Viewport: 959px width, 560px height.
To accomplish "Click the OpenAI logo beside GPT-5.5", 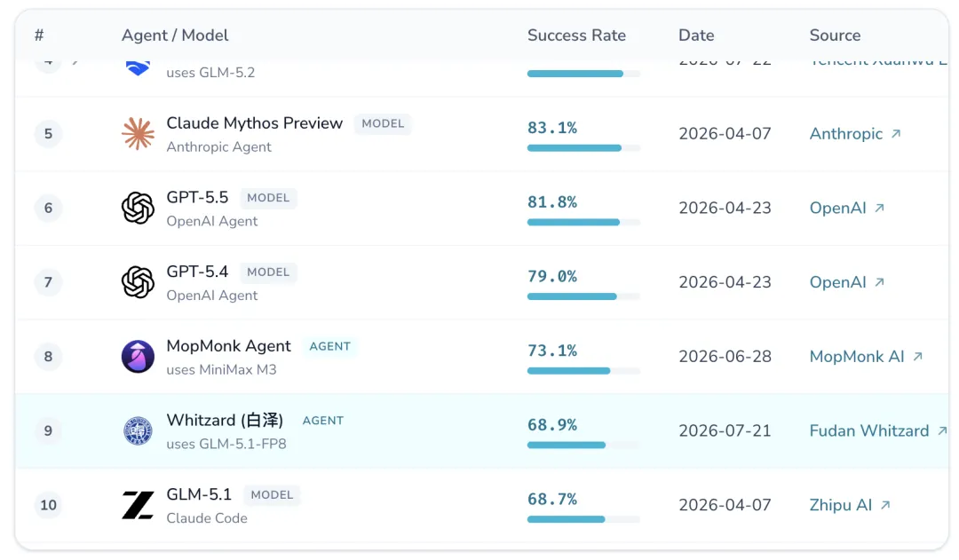I will click(x=138, y=208).
